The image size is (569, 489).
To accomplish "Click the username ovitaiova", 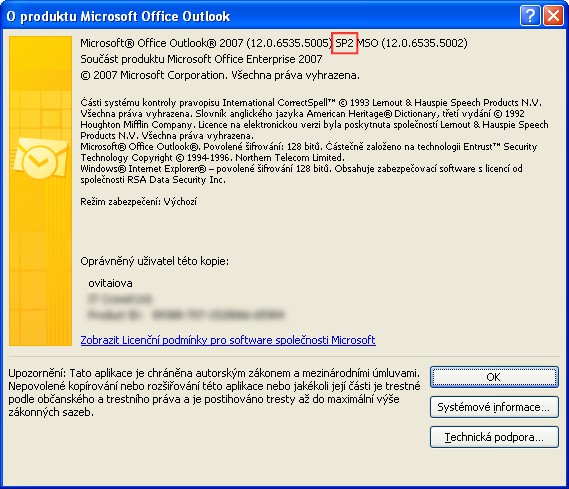I will tap(110, 283).
